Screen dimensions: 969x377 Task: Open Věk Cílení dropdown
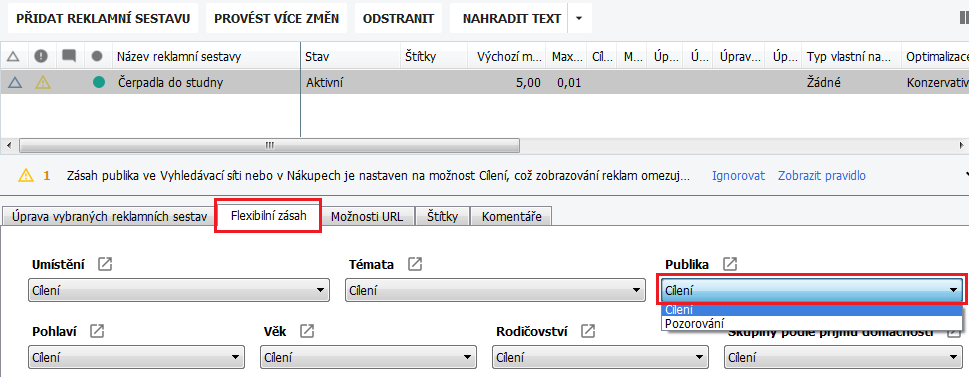click(x=368, y=357)
